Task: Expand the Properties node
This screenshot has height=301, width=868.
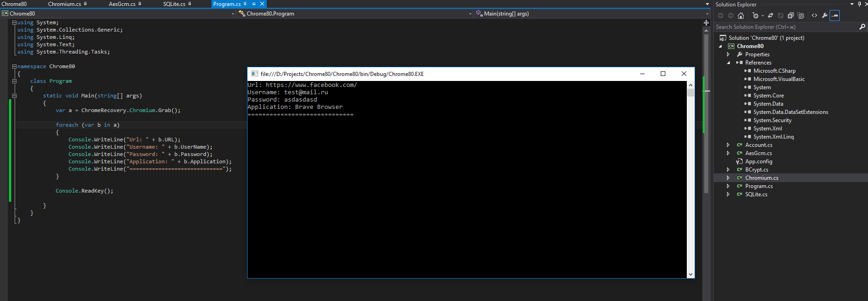Action: [x=728, y=54]
